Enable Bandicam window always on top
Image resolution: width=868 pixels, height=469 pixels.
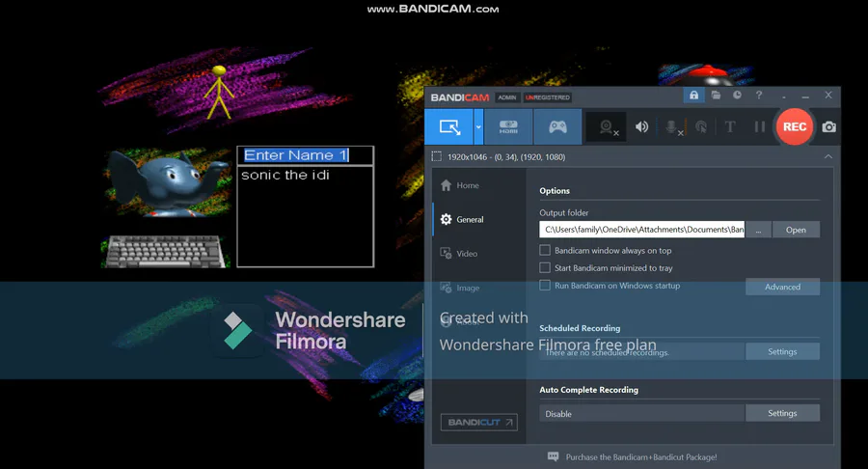coord(545,250)
